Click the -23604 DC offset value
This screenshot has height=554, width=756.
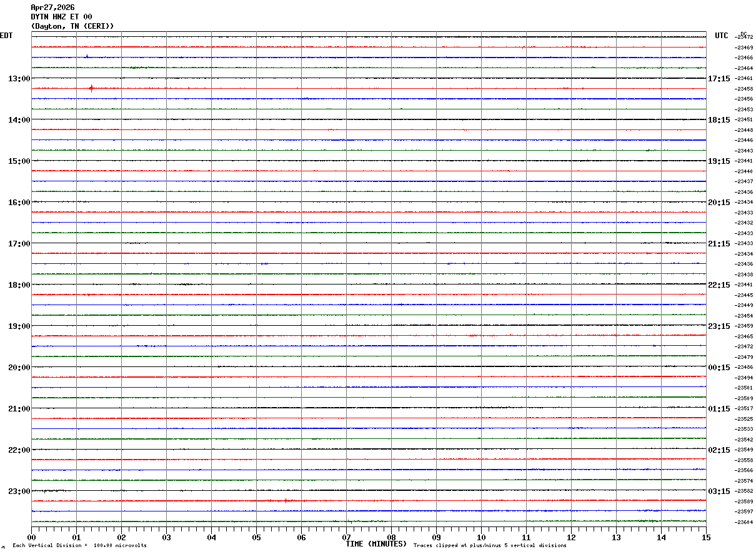744,523
